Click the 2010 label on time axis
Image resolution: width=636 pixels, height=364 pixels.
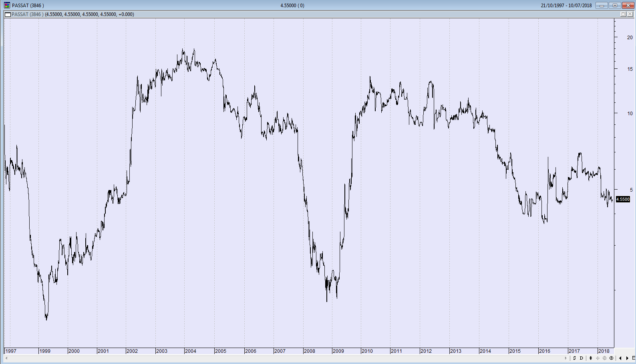click(x=367, y=351)
